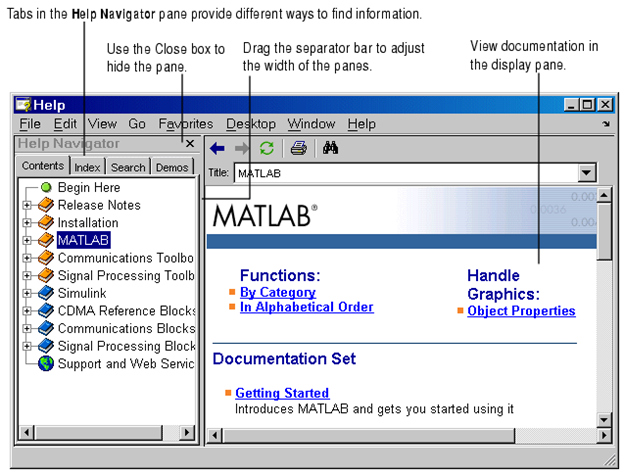Image resolution: width=624 pixels, height=475 pixels.
Task: Switch to the Demos tab
Action: (x=173, y=167)
